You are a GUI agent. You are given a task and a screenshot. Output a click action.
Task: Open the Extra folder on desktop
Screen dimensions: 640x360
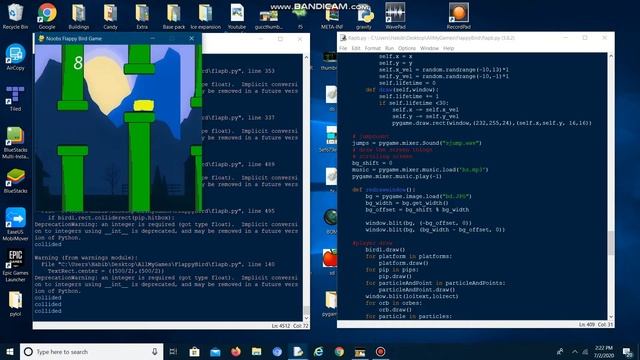(142, 16)
